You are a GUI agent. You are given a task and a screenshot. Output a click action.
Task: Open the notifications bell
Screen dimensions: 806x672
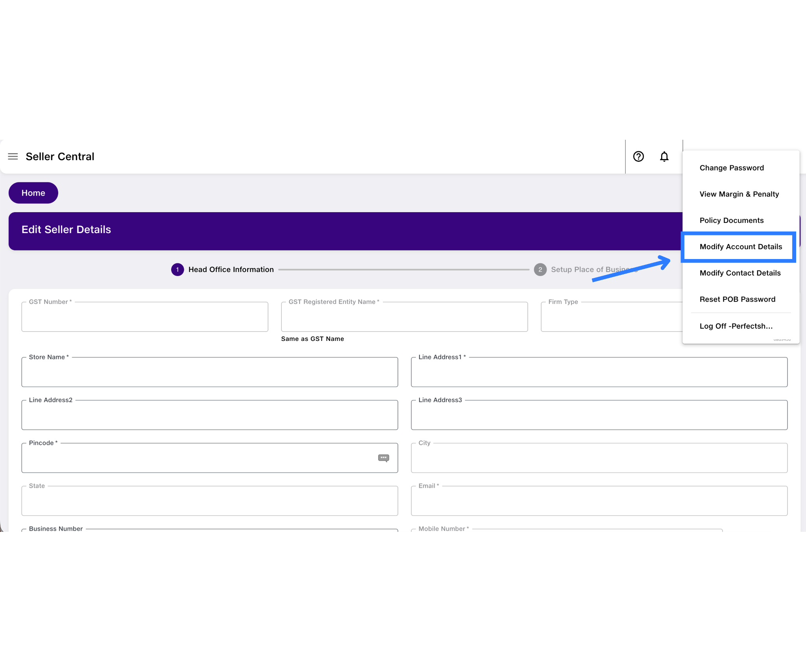point(664,156)
